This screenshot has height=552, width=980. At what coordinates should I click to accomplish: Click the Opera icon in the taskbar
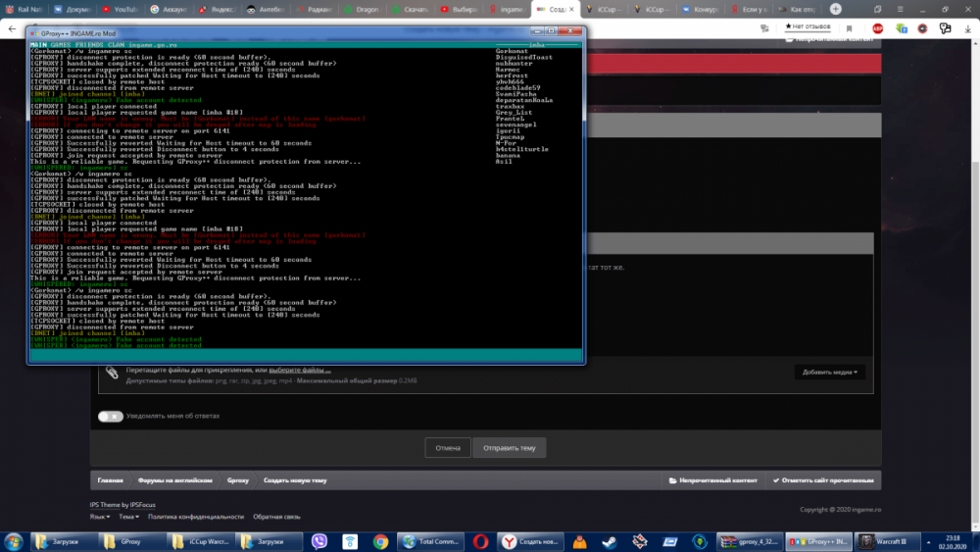(482, 541)
